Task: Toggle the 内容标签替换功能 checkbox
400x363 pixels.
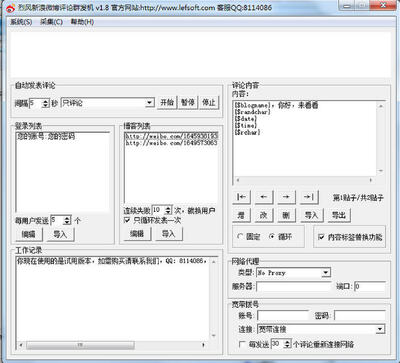Action: click(x=321, y=237)
